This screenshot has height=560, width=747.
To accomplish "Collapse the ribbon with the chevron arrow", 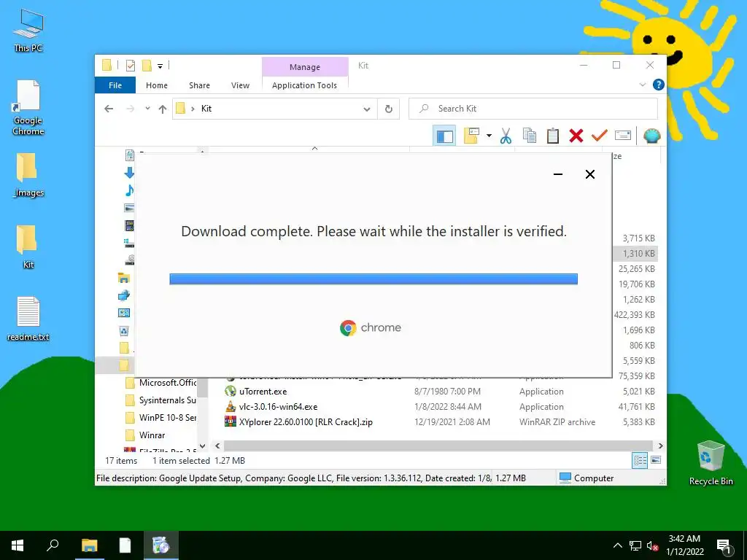I will 642,85.
